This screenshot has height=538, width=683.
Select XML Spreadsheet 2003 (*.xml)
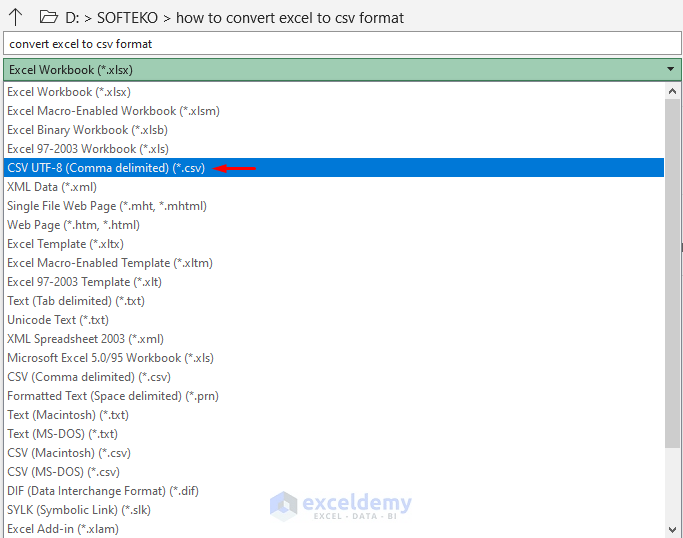(334, 339)
